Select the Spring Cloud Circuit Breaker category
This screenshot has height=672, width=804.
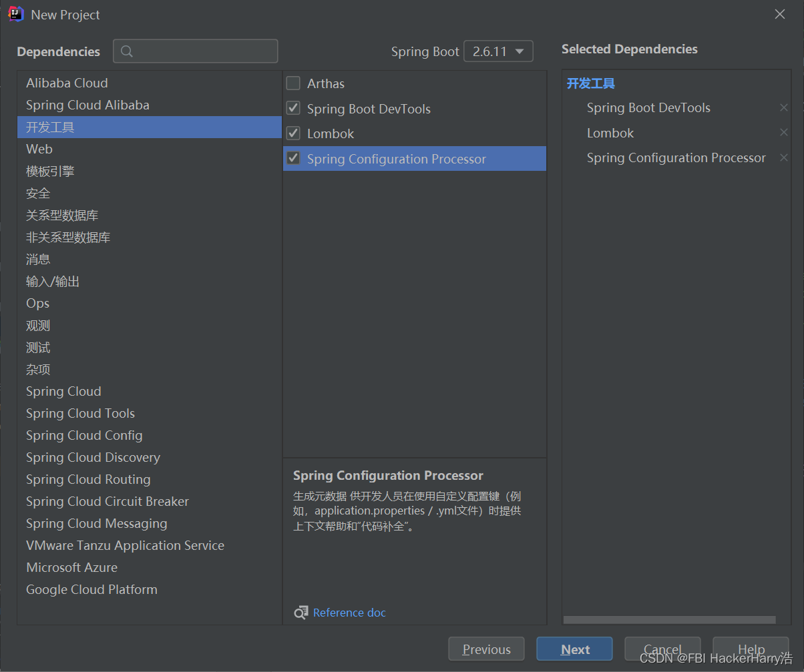point(150,501)
